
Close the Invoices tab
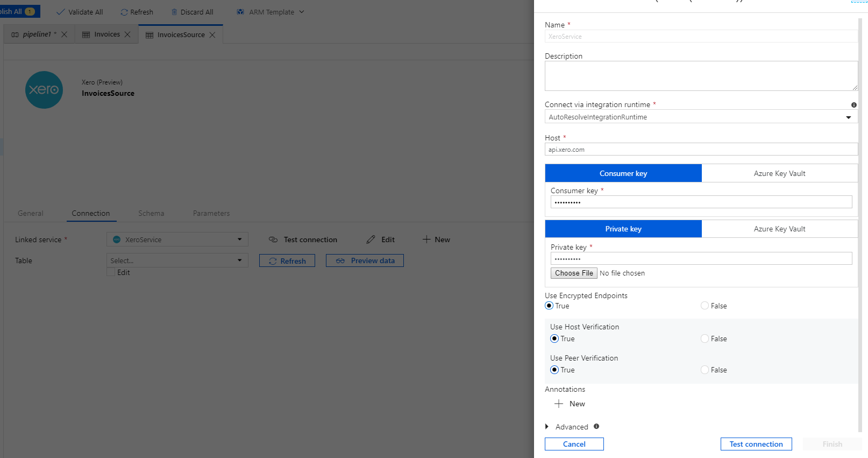(x=127, y=34)
